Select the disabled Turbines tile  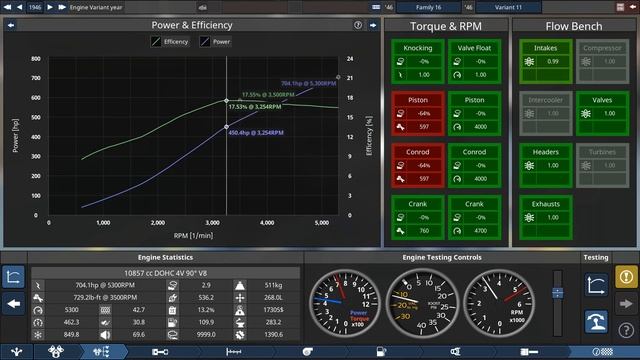tap(602, 165)
